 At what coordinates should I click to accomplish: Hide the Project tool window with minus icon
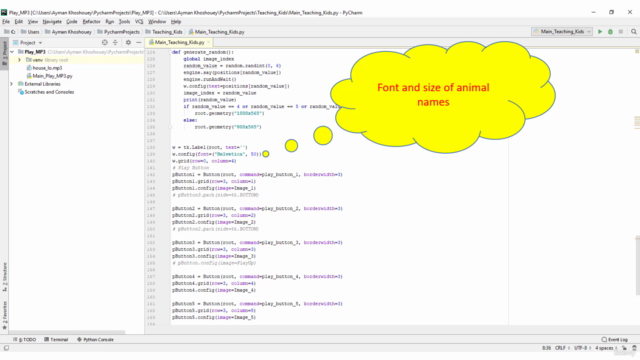(x=138, y=42)
